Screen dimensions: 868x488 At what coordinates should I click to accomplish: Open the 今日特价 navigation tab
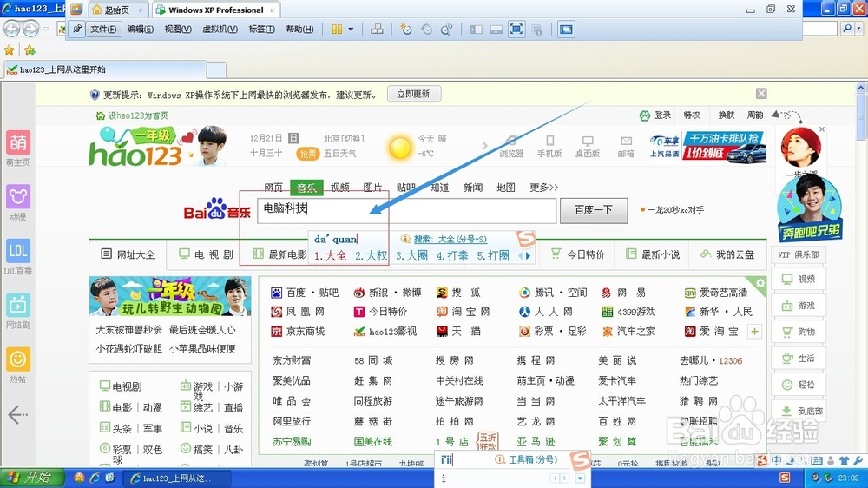tap(578, 254)
